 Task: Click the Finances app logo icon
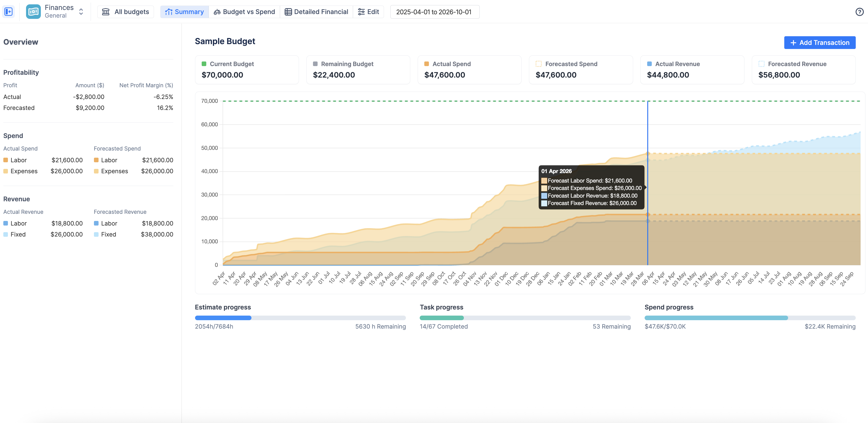(x=33, y=12)
